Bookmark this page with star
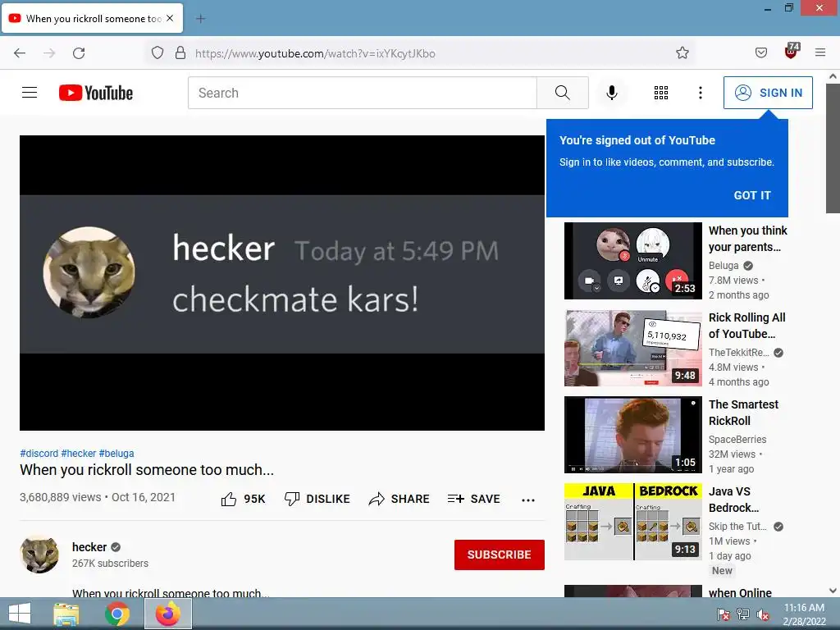840x630 pixels. pyautogui.click(x=682, y=53)
